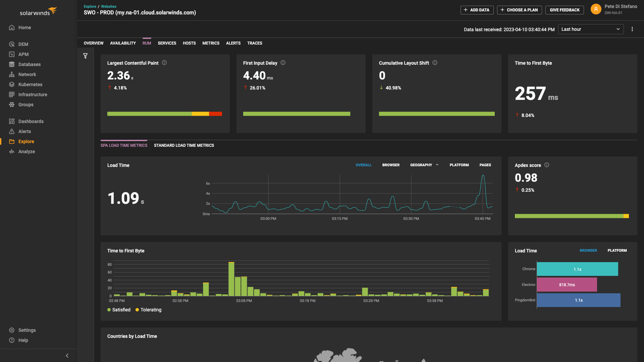Switch Load Time widget to PLATFORM view
Viewport: 644px width, 362px height.
tap(617, 250)
